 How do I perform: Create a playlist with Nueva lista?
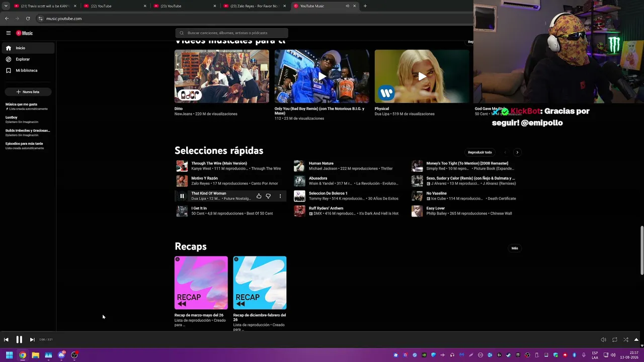(x=28, y=92)
